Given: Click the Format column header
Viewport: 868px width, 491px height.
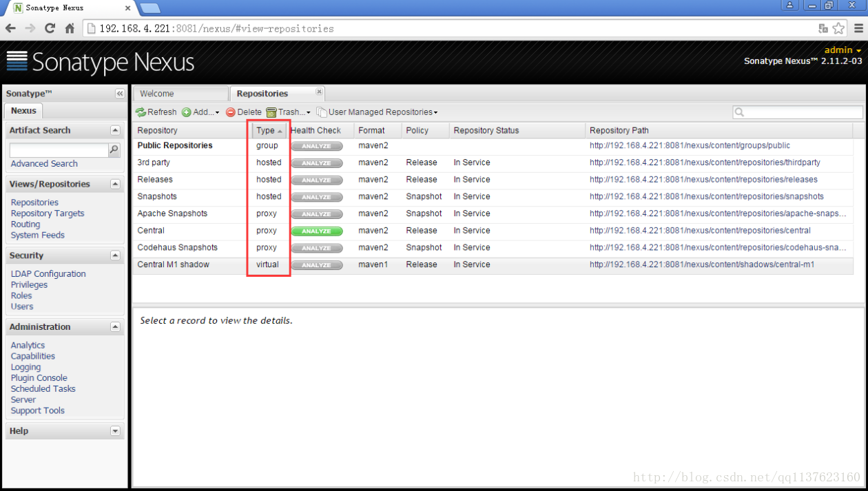Looking at the screenshot, I should coord(378,130).
